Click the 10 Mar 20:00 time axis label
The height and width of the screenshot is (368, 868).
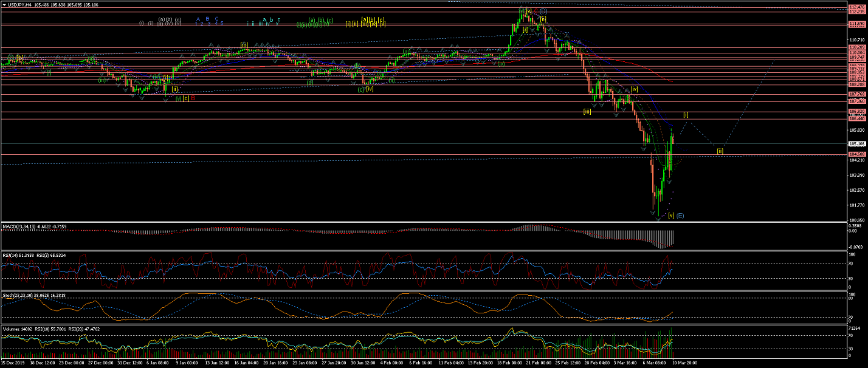[x=683, y=363]
